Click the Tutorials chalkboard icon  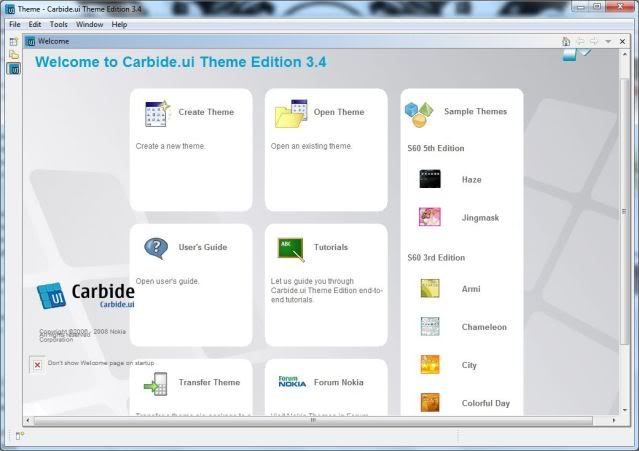(x=291, y=249)
